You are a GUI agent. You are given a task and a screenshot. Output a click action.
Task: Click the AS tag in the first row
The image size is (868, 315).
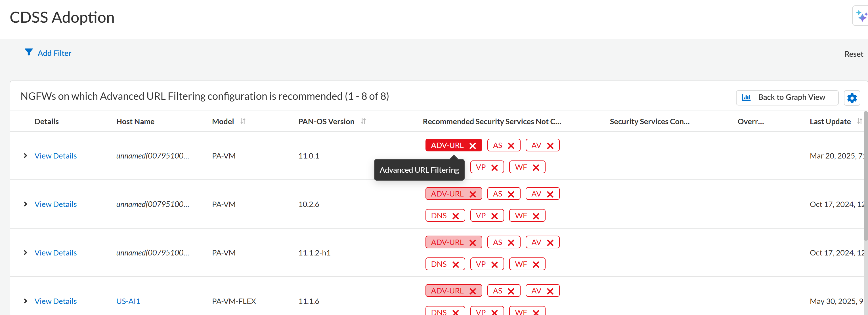pos(497,145)
